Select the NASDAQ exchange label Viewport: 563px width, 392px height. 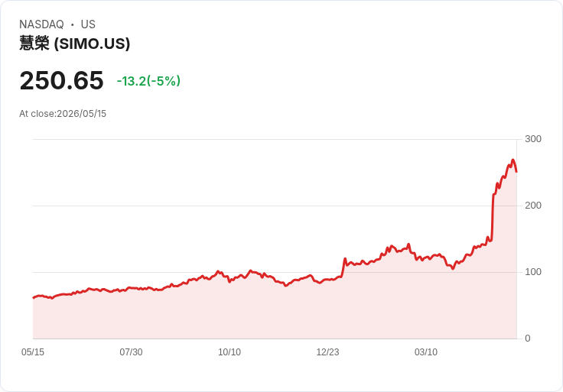41,24
